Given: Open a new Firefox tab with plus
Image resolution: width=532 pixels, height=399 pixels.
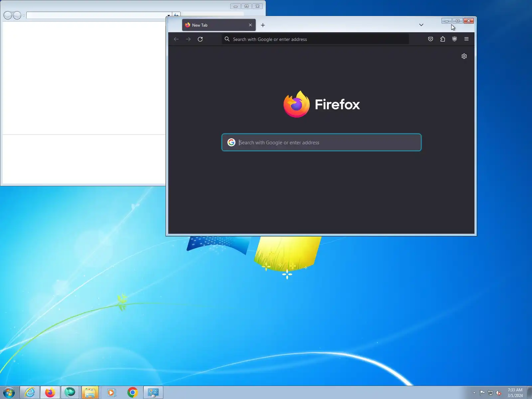Looking at the screenshot, I should point(263,25).
